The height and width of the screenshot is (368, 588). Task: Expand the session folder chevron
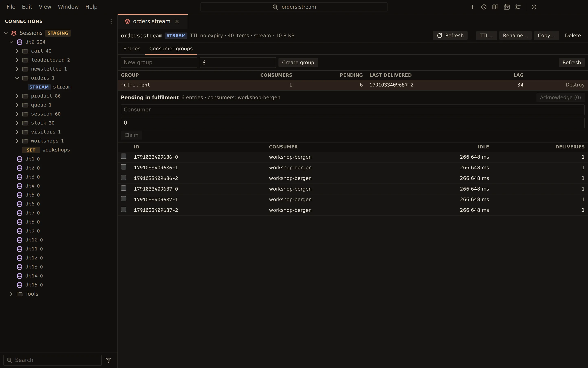pos(17,114)
